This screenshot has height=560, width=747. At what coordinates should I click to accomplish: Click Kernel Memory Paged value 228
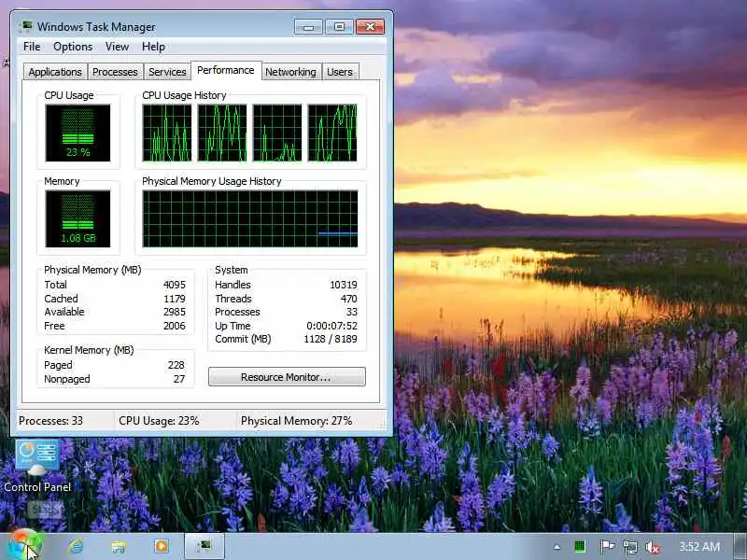[176, 365]
